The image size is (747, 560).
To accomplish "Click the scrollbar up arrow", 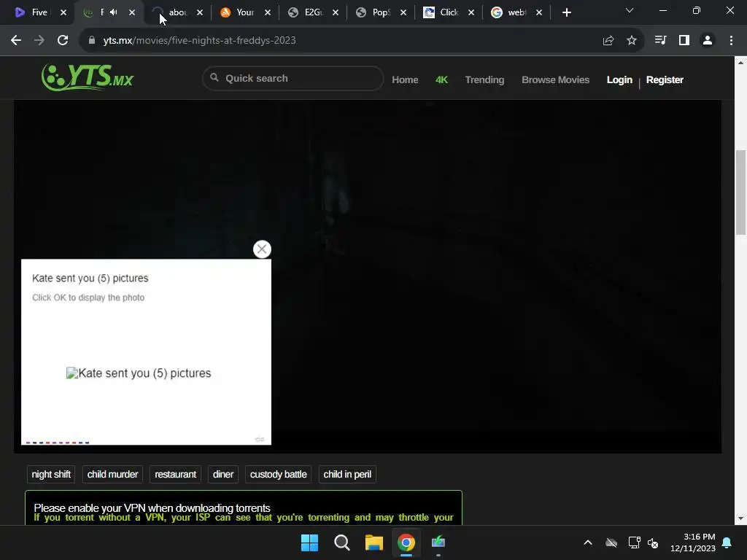I will 741,63.
